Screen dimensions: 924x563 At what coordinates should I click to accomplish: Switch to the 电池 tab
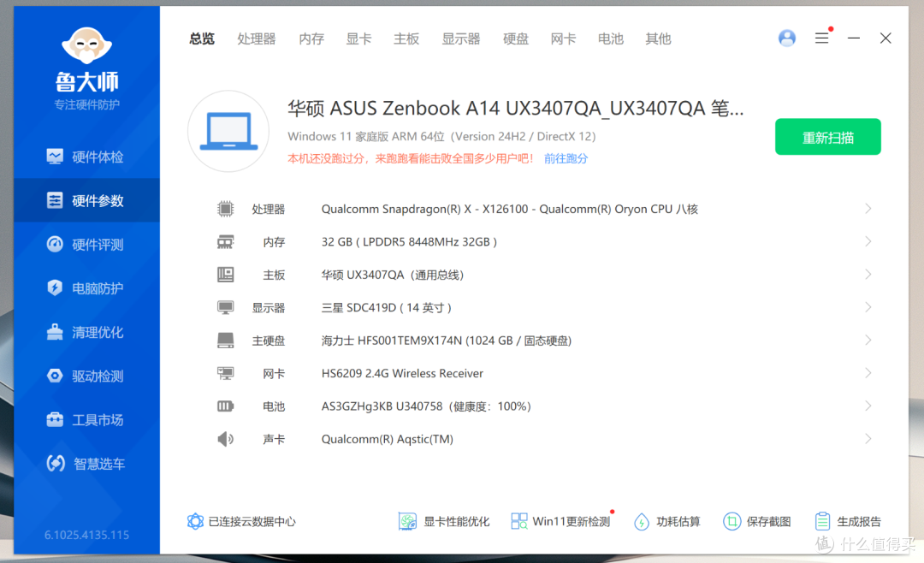[x=611, y=39]
